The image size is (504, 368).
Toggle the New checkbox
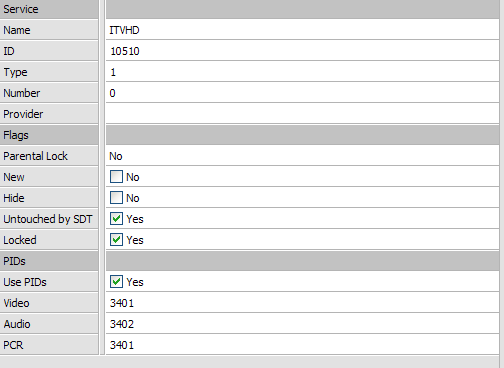[x=116, y=177]
